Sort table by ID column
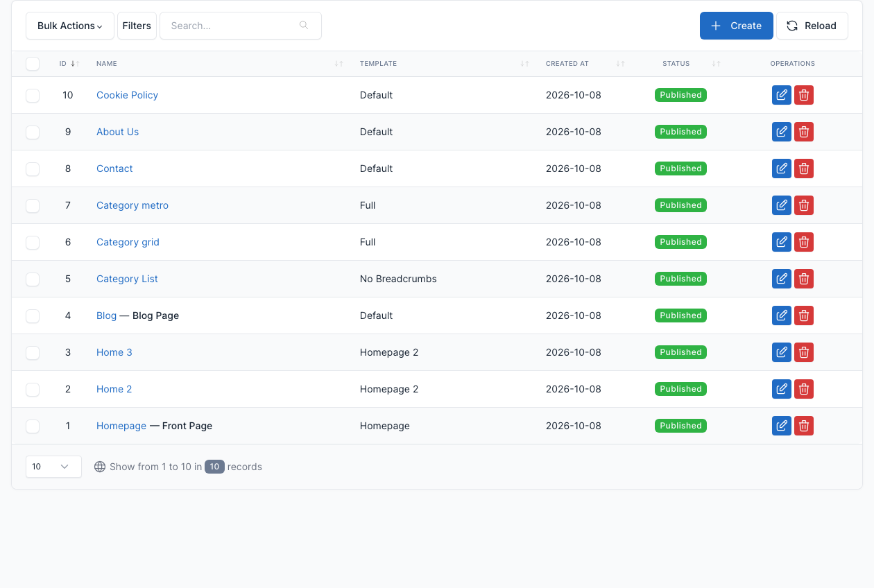Image resolution: width=874 pixels, height=588 pixels. point(69,64)
